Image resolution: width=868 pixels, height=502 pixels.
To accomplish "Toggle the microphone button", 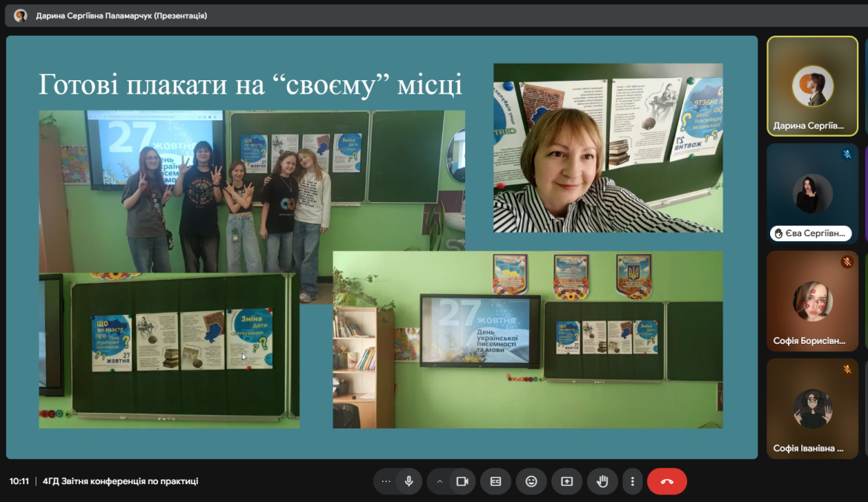I will pos(408,481).
